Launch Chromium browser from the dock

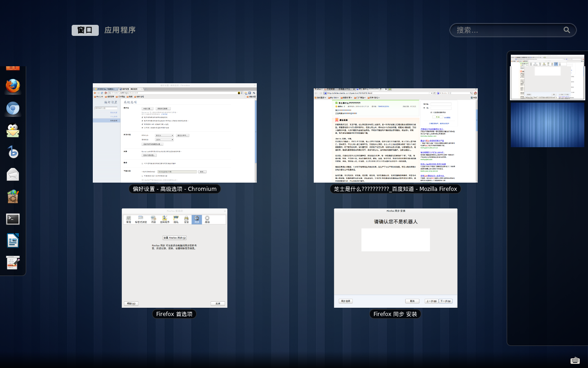[13, 109]
